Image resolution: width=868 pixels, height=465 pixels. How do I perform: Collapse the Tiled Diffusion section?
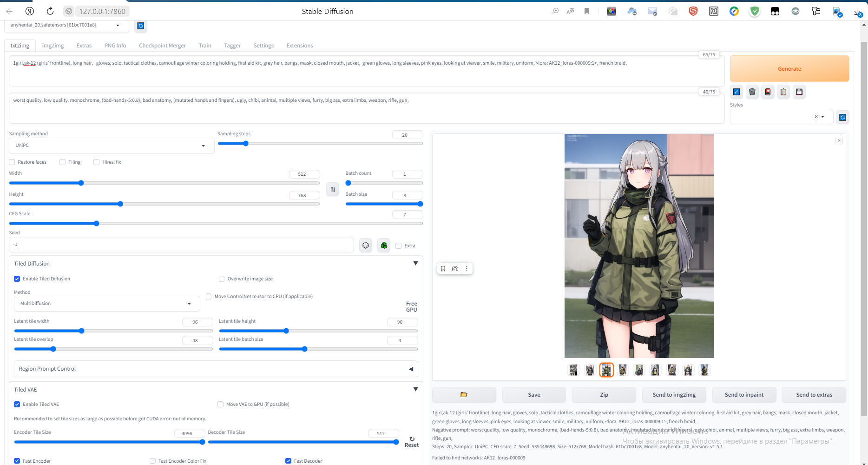pyautogui.click(x=415, y=263)
